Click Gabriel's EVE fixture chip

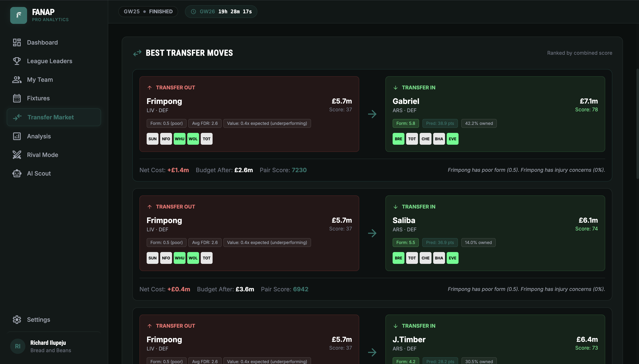tap(452, 139)
